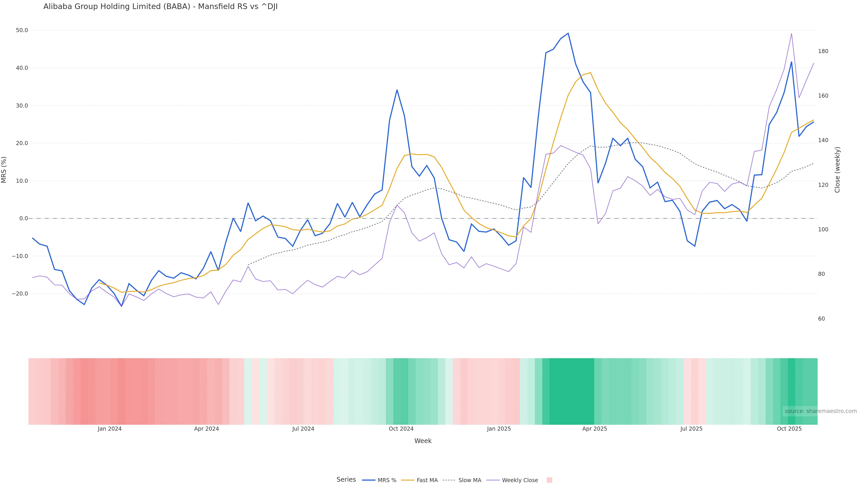Click the MRS (%) axis title

coord(4,169)
